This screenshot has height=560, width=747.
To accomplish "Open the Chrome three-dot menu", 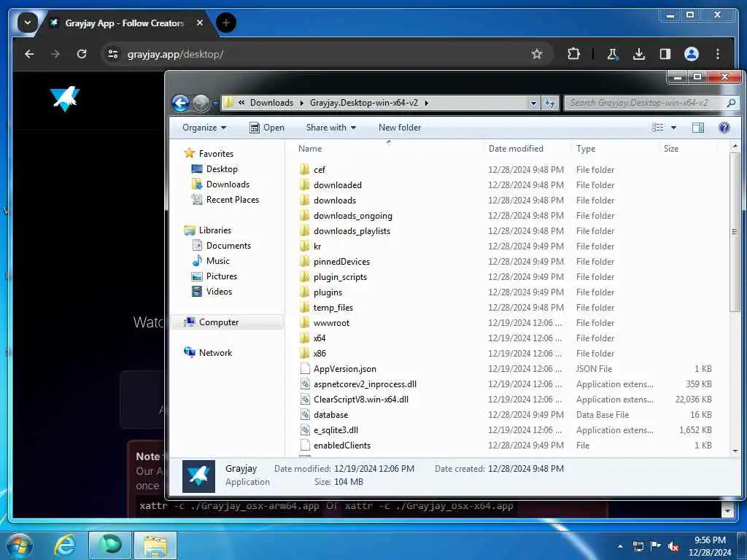I will 718,54.
